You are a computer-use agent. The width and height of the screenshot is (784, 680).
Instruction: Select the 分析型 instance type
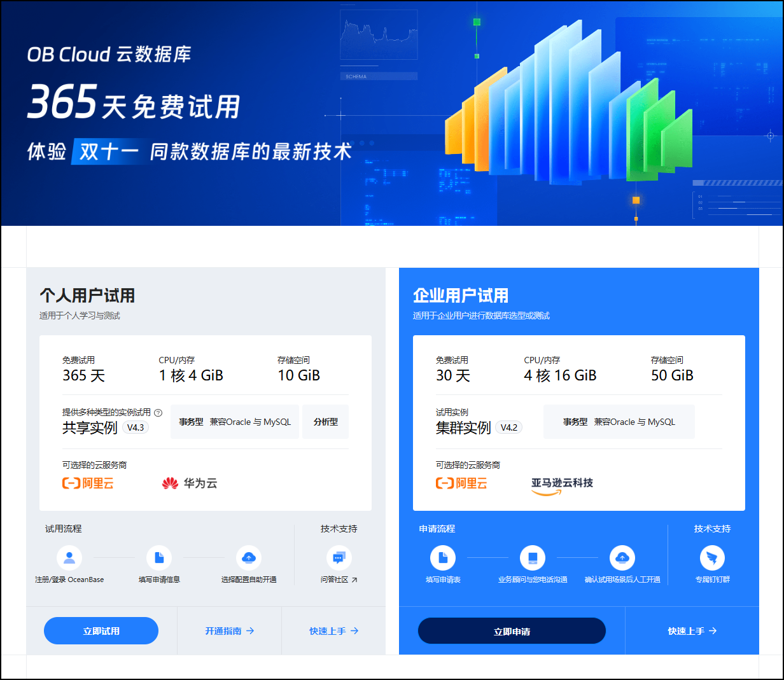pyautogui.click(x=325, y=422)
